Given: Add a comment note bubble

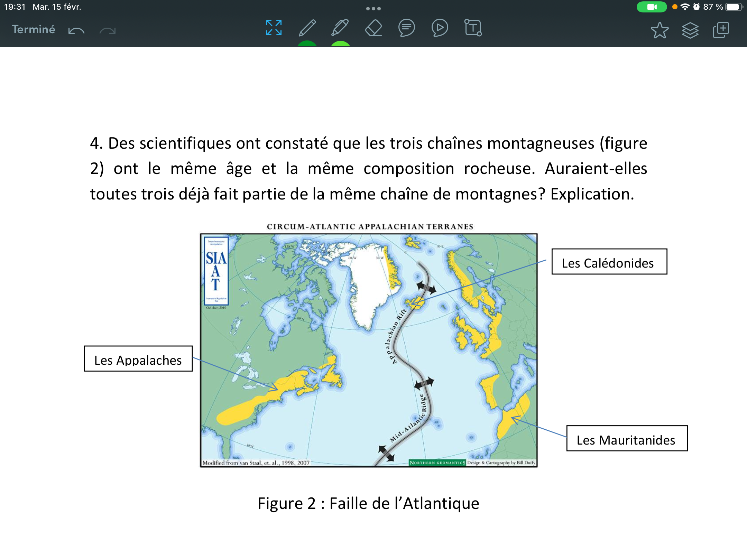Looking at the screenshot, I should coord(406,28).
